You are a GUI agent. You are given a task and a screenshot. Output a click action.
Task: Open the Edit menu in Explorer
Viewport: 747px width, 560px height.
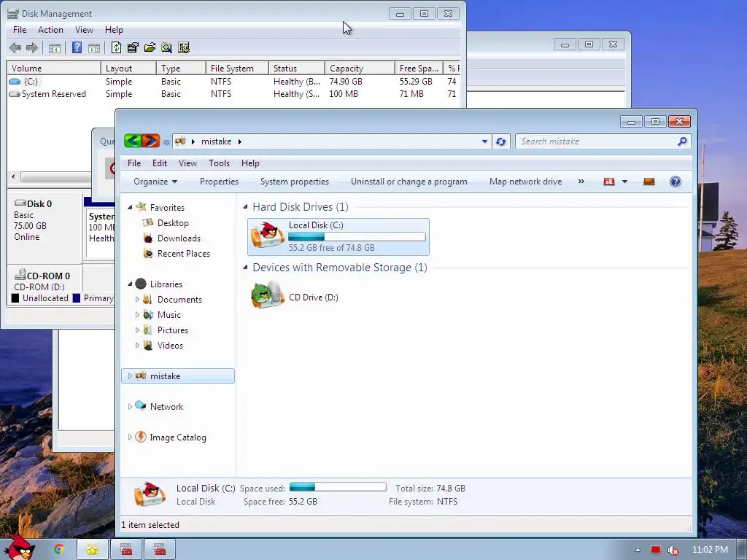[159, 163]
